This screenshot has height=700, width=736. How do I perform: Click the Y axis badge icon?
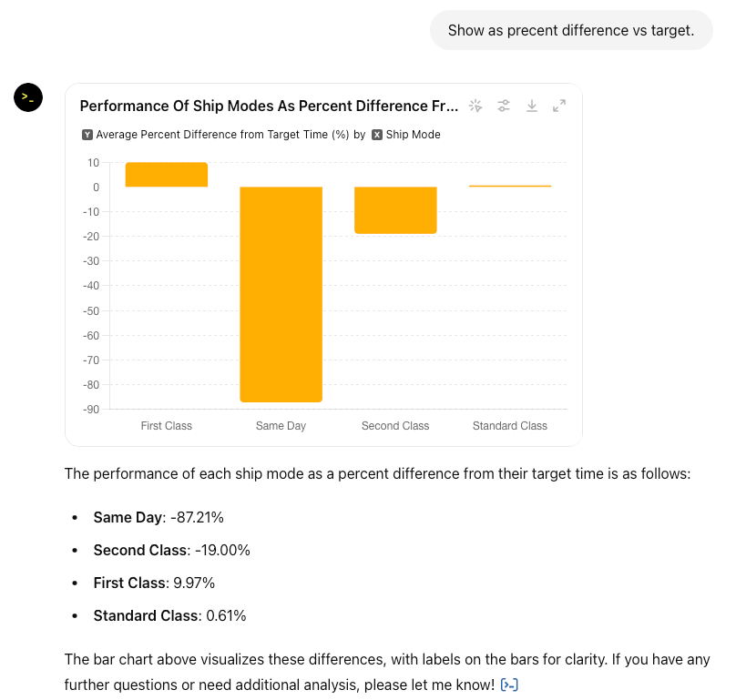point(87,135)
